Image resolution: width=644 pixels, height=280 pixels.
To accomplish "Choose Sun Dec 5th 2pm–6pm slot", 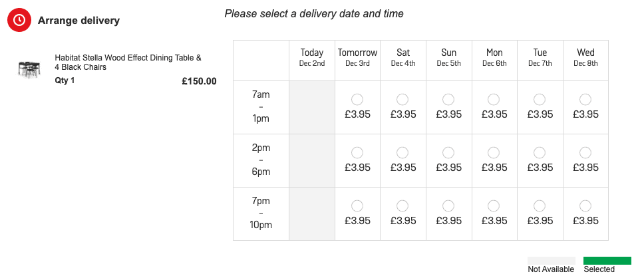I will pos(448,153).
